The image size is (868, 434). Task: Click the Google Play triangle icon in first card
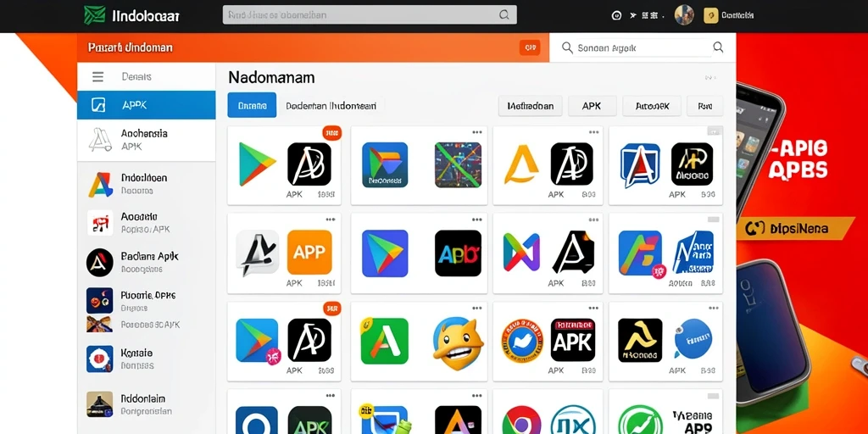click(x=257, y=164)
